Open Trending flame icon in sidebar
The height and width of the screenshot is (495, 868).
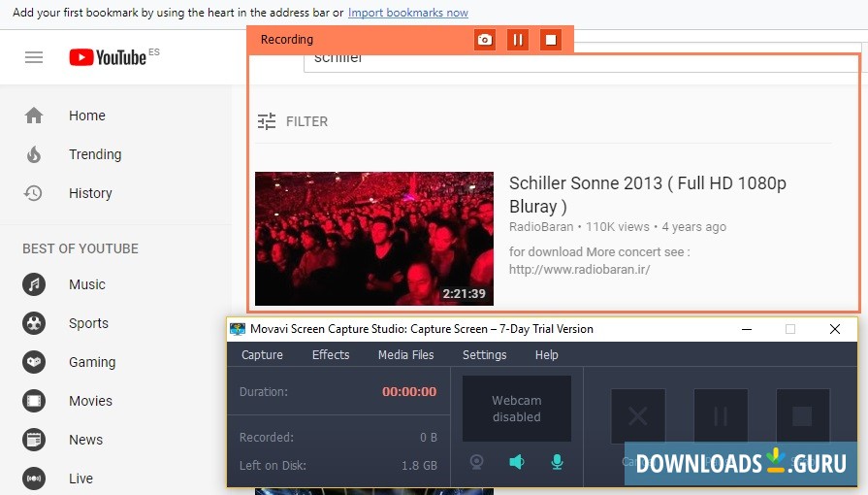tap(34, 154)
